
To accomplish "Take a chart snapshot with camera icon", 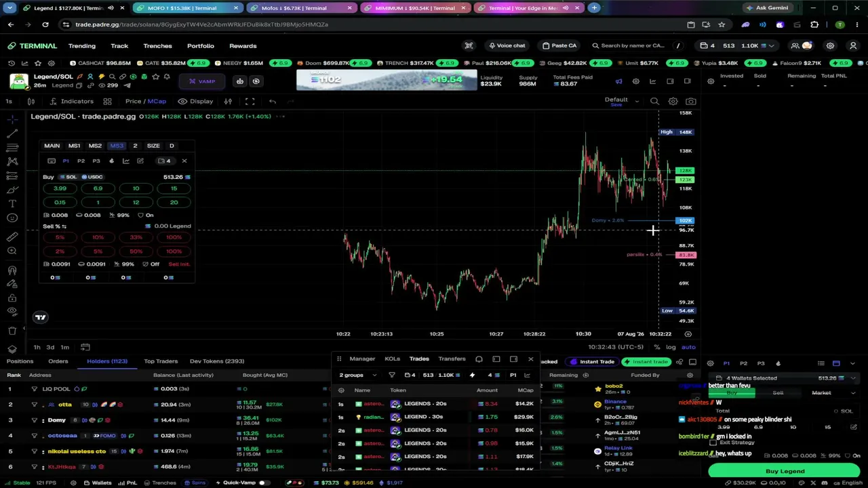I will 690,101.
